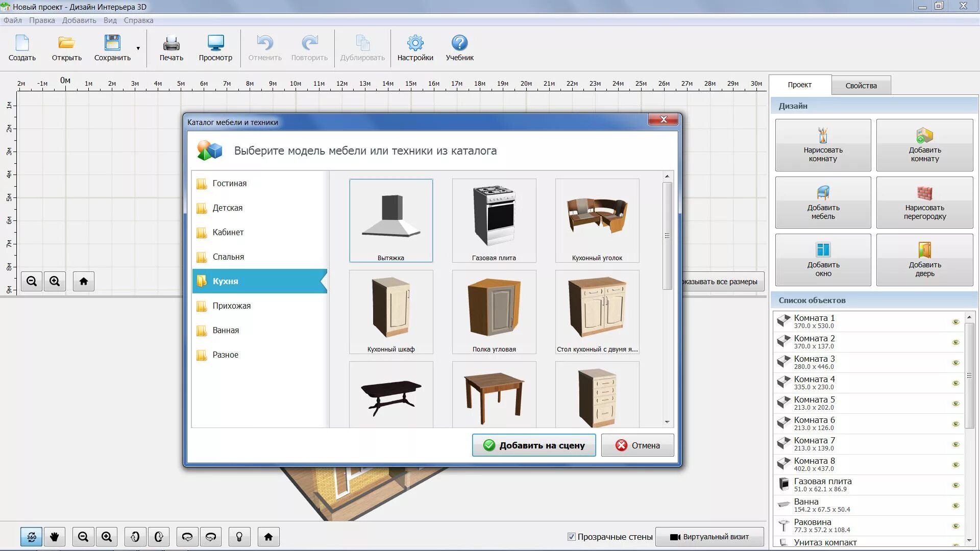The width and height of the screenshot is (980, 551).
Task: Open the Save (Сохранить) dropdown arrow
Action: click(x=138, y=48)
